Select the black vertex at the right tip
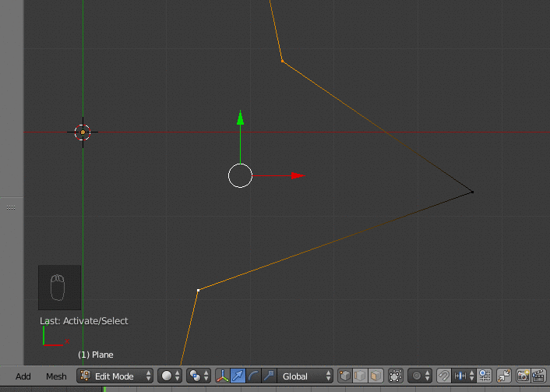Image resolution: width=550 pixels, height=392 pixels. [x=472, y=192]
